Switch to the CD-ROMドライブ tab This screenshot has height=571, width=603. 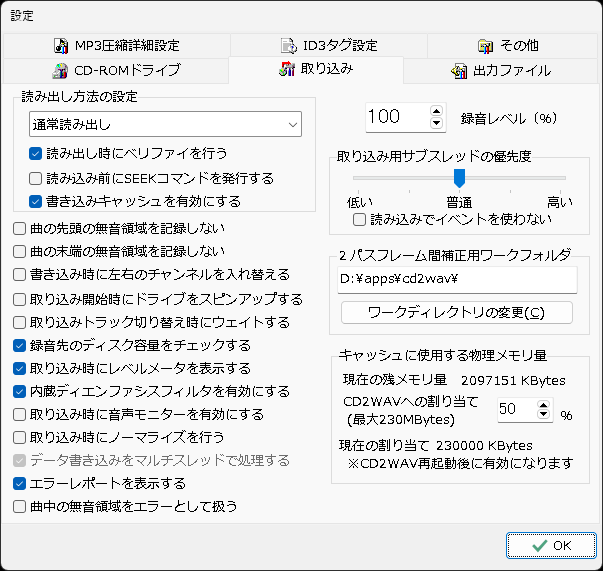click(116, 71)
